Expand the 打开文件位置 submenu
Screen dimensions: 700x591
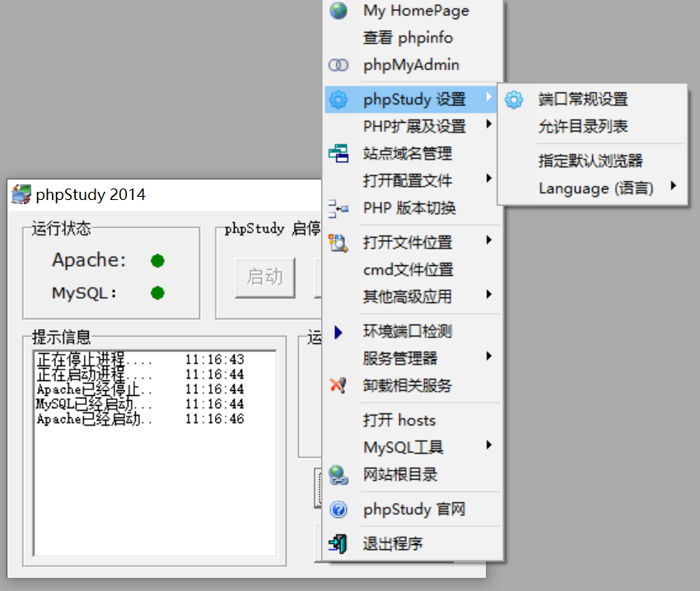tap(489, 240)
